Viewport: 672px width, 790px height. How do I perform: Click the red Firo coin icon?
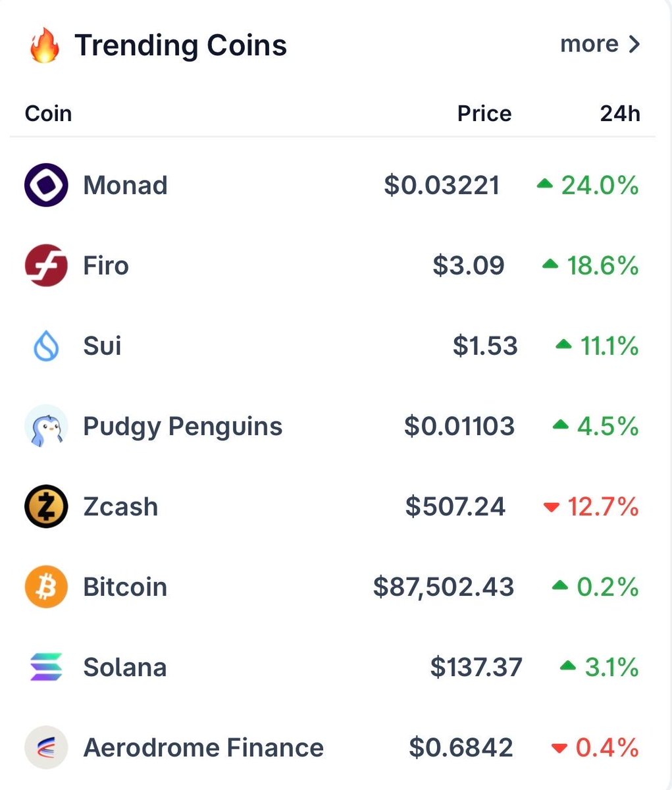click(x=46, y=266)
